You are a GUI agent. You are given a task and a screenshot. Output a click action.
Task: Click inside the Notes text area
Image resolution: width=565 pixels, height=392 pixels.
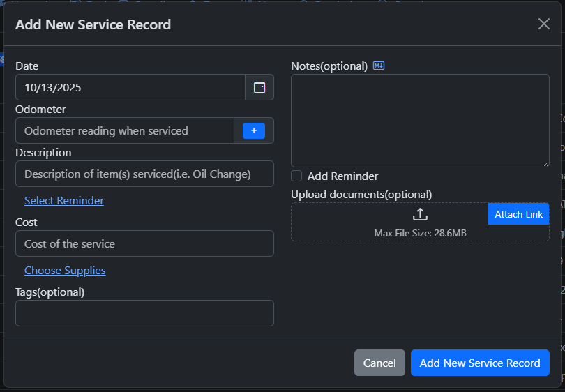pos(419,120)
